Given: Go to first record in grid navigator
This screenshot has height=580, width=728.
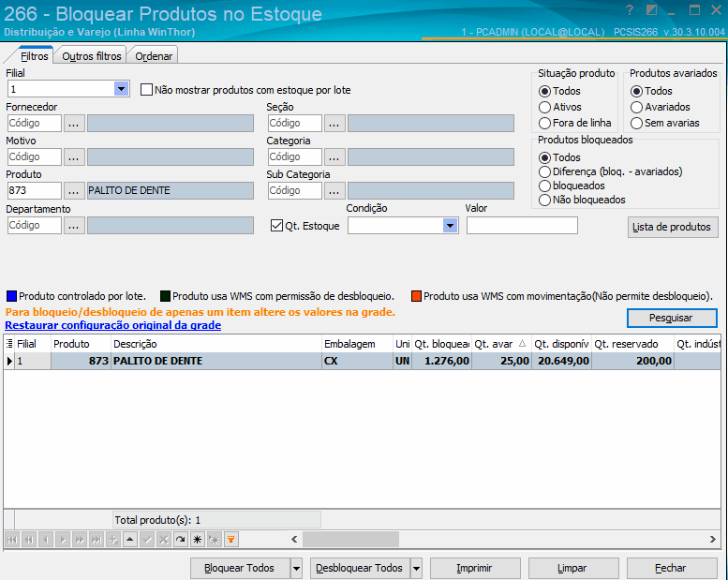Looking at the screenshot, I should (12, 540).
